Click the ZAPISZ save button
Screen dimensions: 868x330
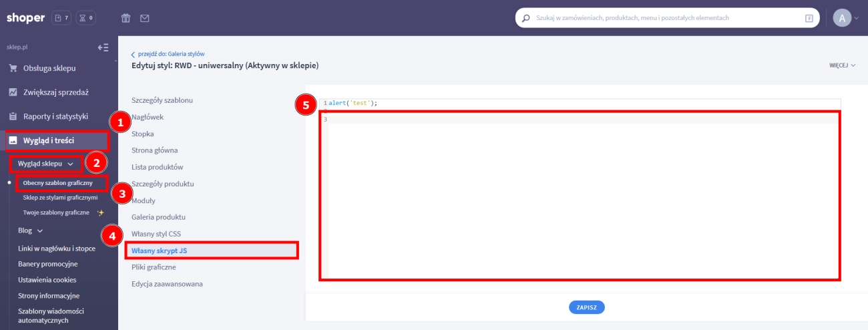(586, 307)
